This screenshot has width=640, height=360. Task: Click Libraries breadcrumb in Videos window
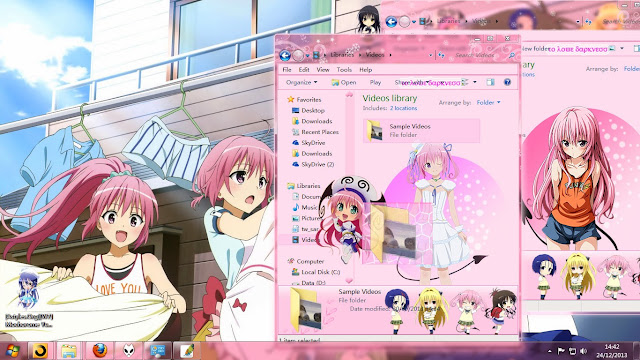tap(342, 55)
